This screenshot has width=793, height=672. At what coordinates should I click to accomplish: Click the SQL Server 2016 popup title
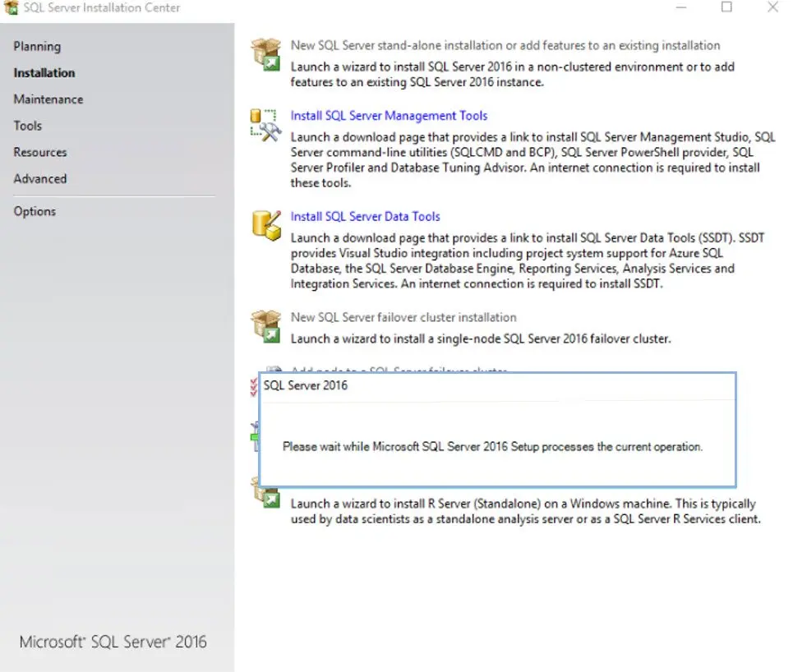click(306, 385)
